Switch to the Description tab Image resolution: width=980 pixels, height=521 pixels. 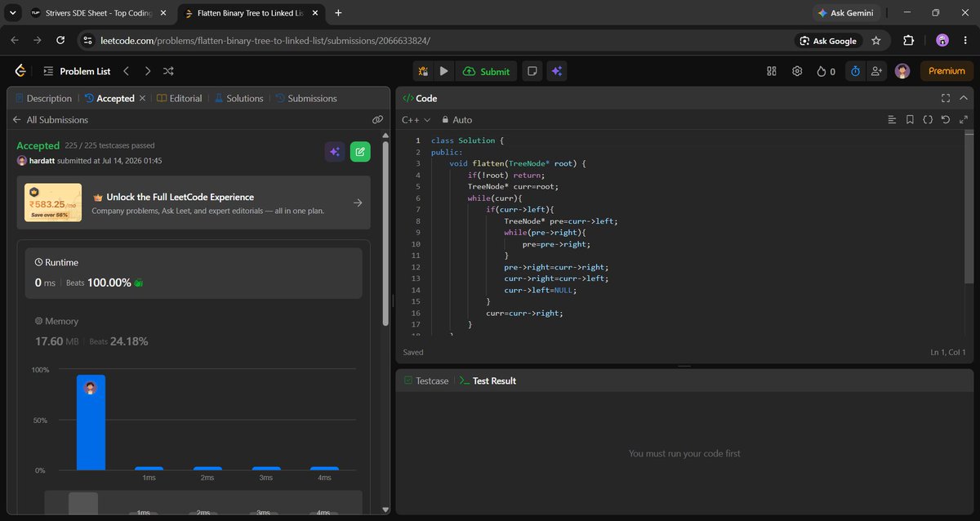[x=42, y=98]
